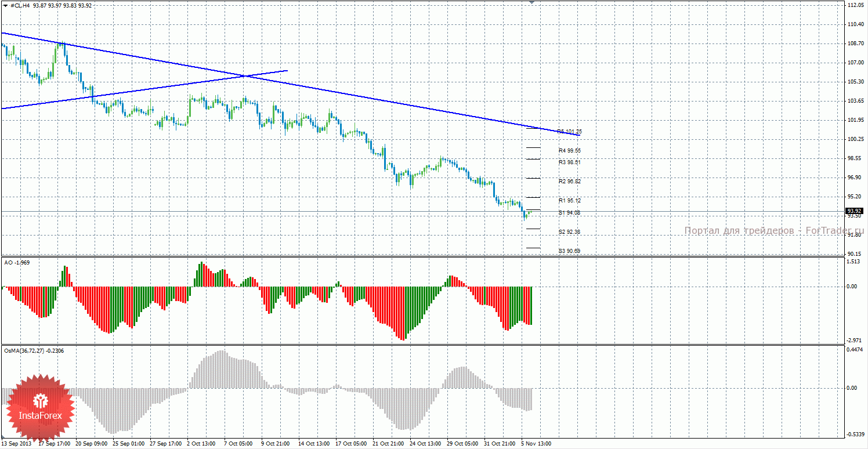This screenshot has width=868, height=449.
Task: Click the R3 98.51 resistance label
Action: [569, 162]
